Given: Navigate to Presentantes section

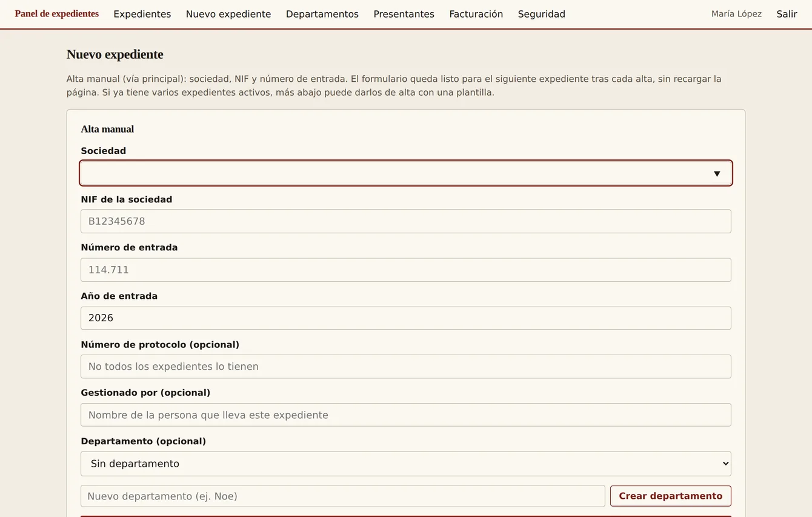Looking at the screenshot, I should point(404,14).
